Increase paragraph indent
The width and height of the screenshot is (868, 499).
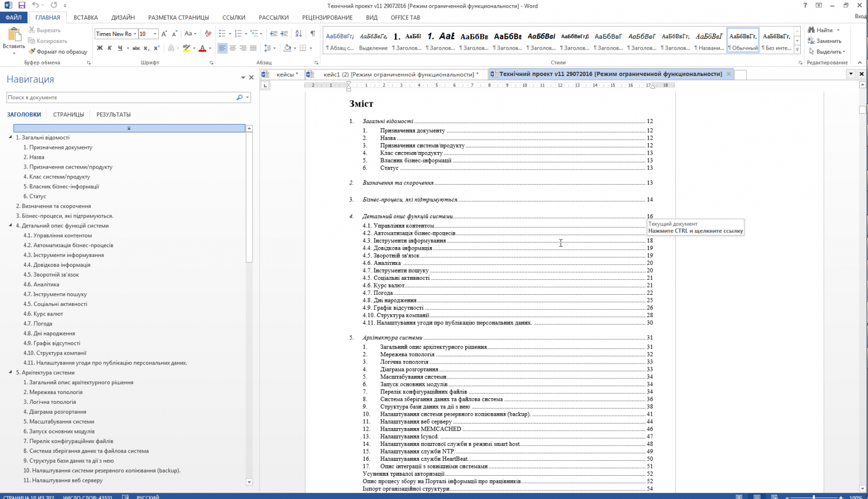(284, 34)
